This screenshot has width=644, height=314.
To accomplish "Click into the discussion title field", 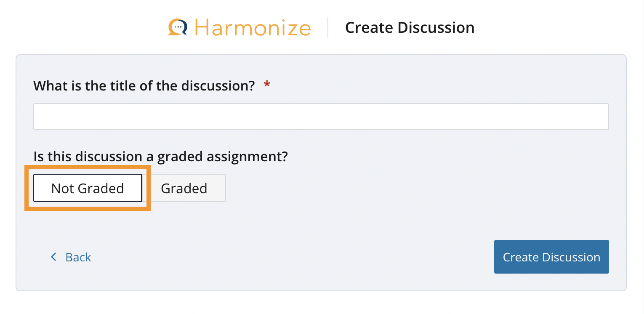I will [x=321, y=117].
